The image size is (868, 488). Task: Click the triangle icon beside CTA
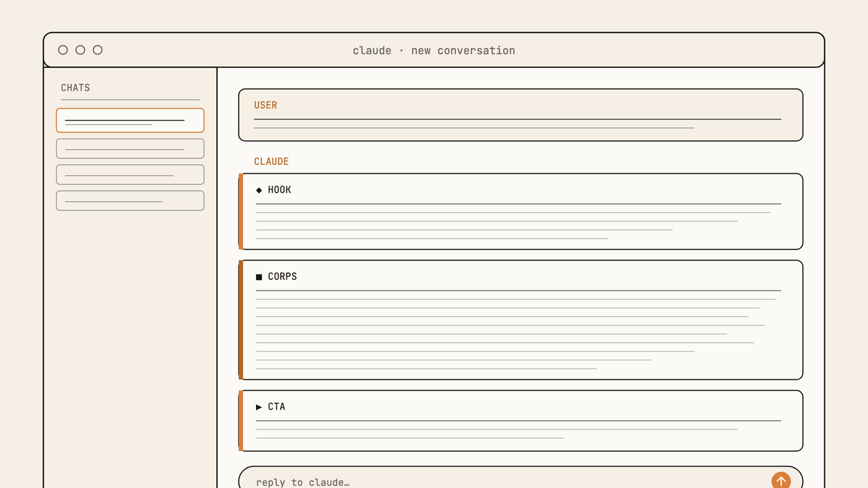coord(259,407)
